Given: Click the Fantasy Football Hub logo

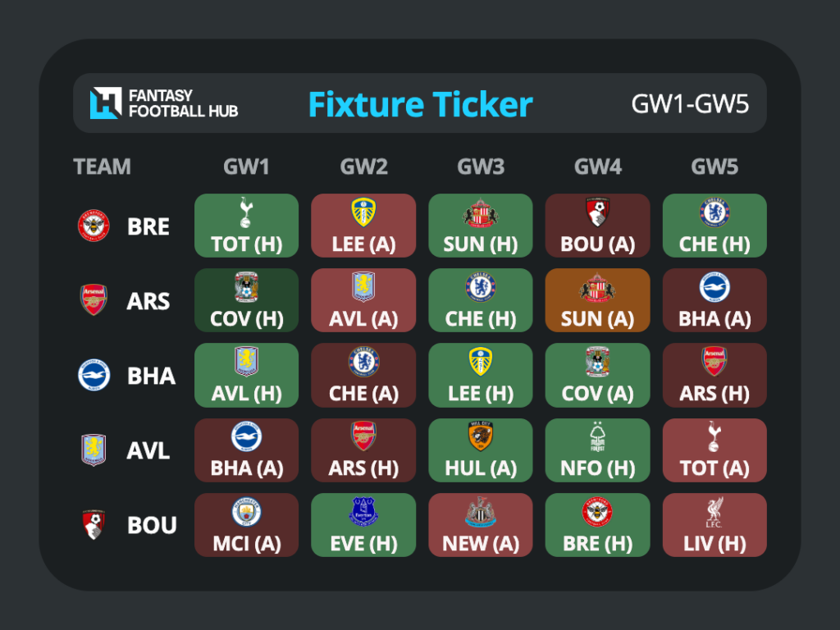Looking at the screenshot, I should [x=164, y=103].
